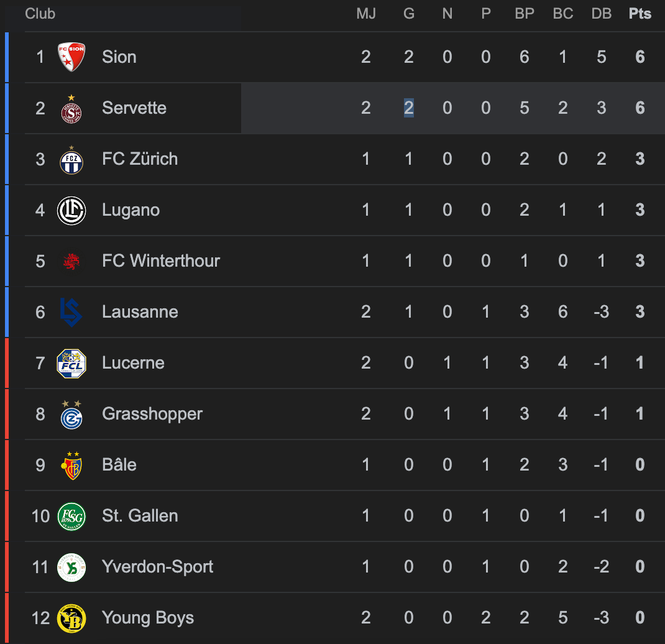Select the Lucerne FCL crest
This screenshot has width=665, height=644.
point(71,363)
